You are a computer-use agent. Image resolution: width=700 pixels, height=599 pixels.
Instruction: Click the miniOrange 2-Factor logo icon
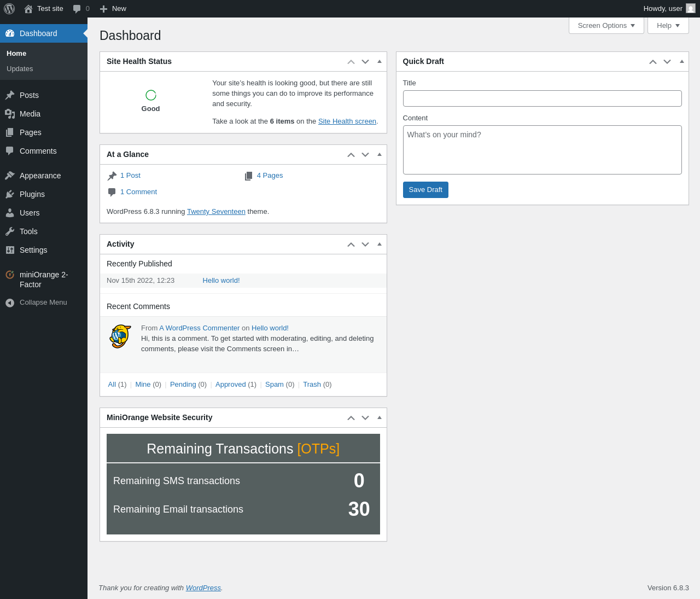10,275
